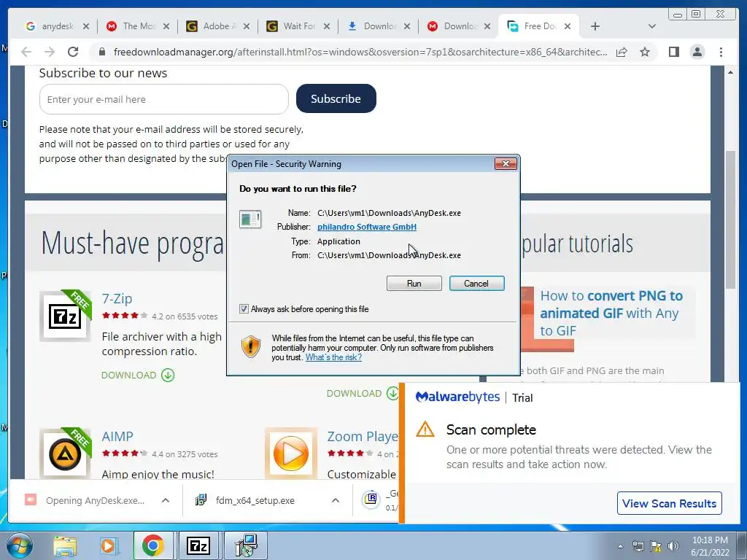Screen dimensions: 747x560
Task: Open the Chrome profile avatar menu
Action: click(x=697, y=52)
